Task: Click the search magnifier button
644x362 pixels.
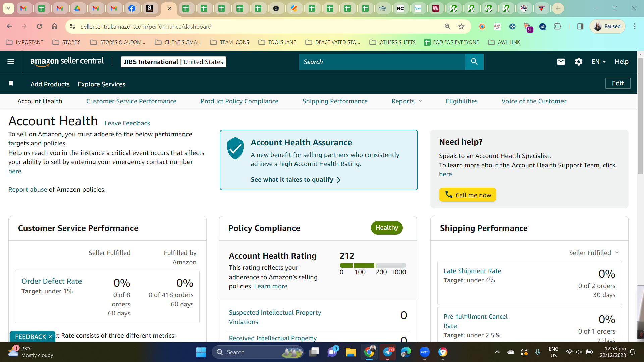Action: point(474,62)
